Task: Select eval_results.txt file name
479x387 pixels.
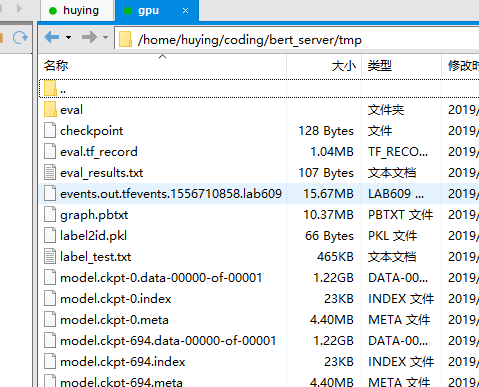Action: [x=102, y=173]
